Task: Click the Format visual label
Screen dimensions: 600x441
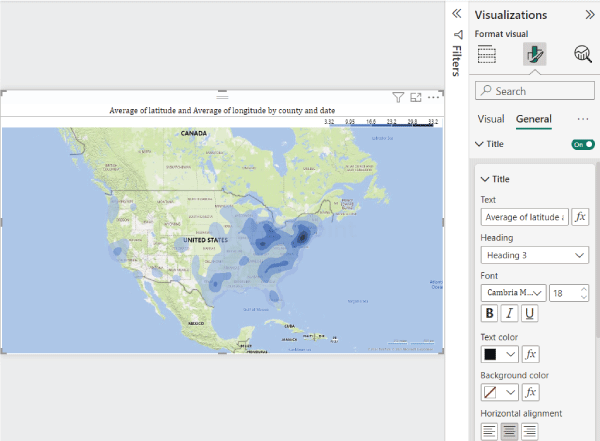Action: [x=501, y=34]
